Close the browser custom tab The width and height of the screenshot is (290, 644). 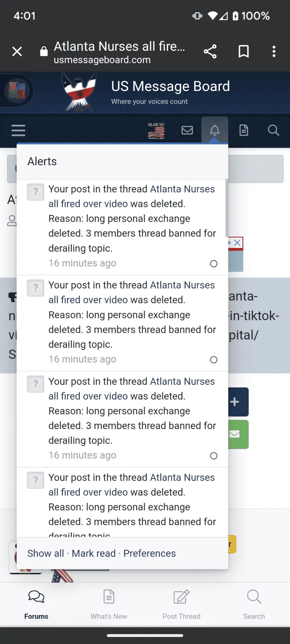(x=17, y=52)
